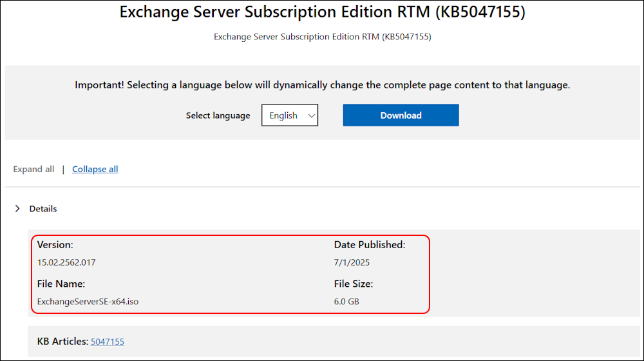The height and width of the screenshot is (361, 644).
Task: Click the blue Download button
Action: click(x=401, y=115)
